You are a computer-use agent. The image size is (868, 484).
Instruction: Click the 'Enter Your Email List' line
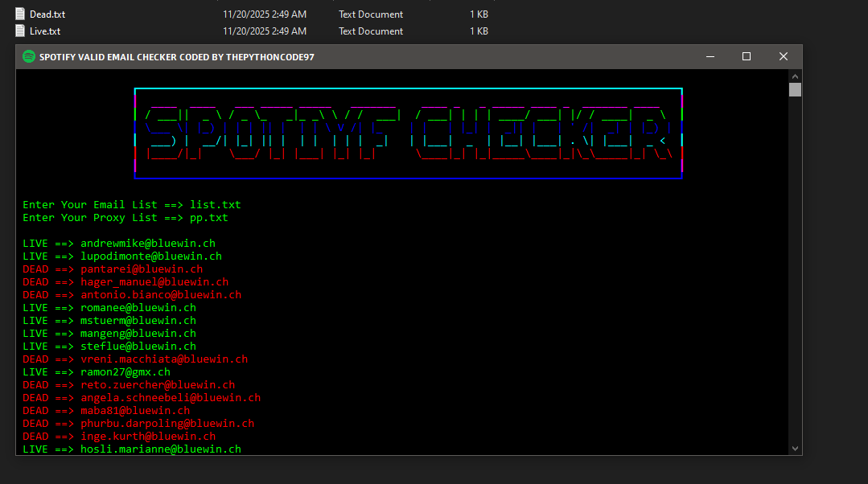(x=132, y=205)
